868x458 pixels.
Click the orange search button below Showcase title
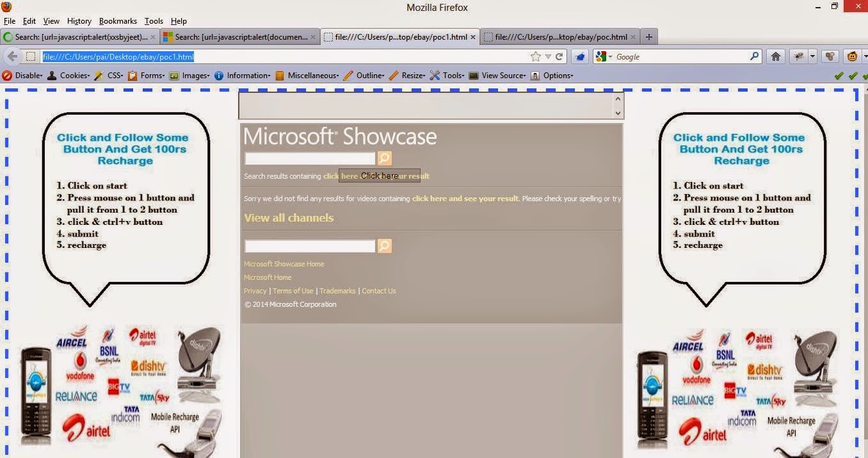pos(385,158)
